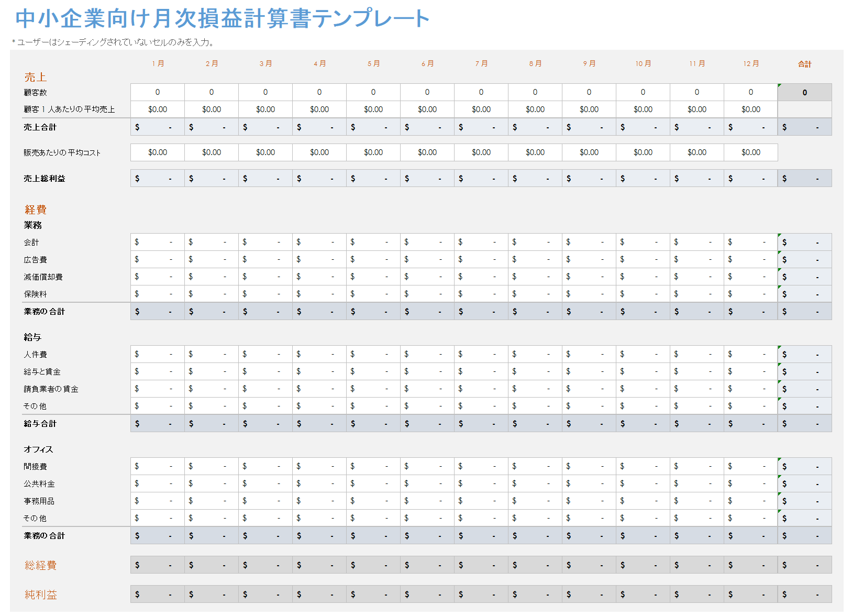Select the 顧客数 合計 cell showing 0
This screenshot has width=852, height=616.
pos(805,92)
